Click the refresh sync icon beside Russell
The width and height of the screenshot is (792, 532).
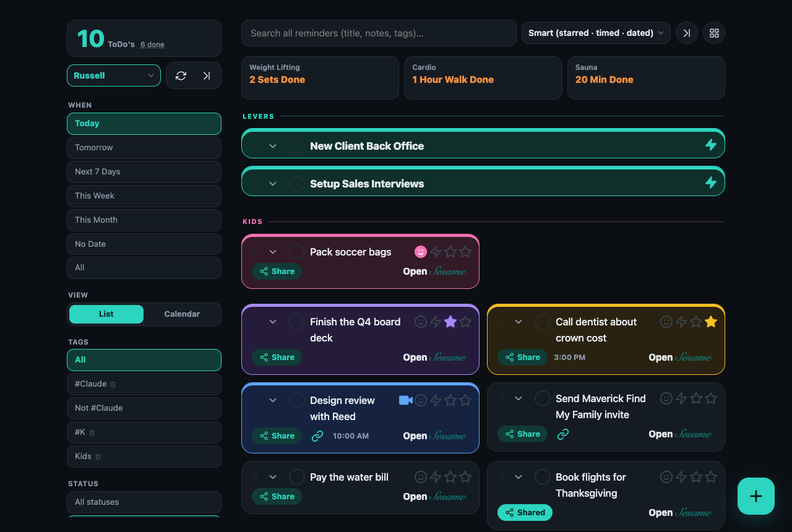181,75
